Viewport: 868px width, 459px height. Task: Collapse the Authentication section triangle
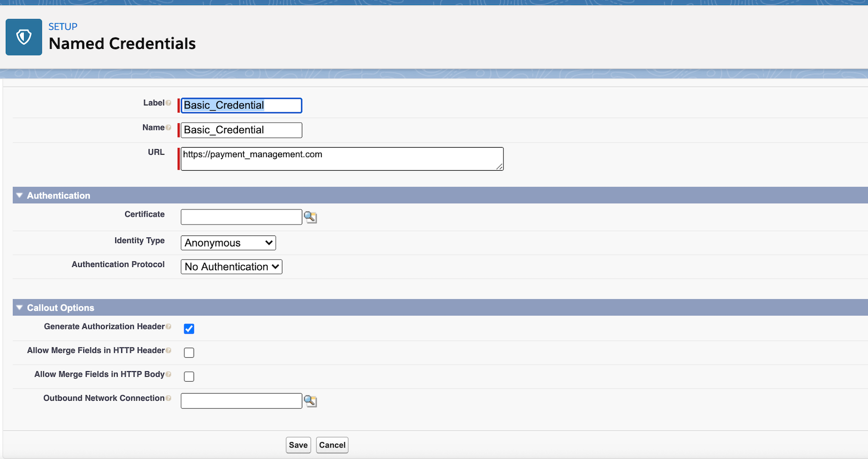[19, 196]
